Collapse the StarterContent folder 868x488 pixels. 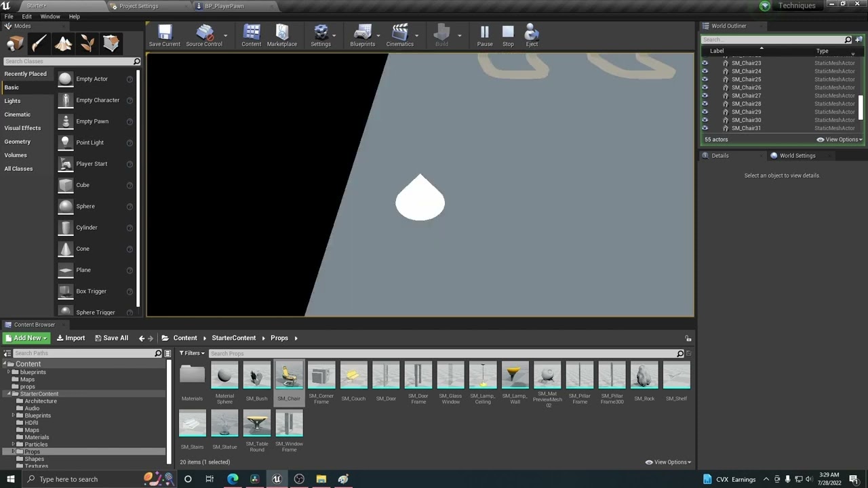(x=9, y=394)
